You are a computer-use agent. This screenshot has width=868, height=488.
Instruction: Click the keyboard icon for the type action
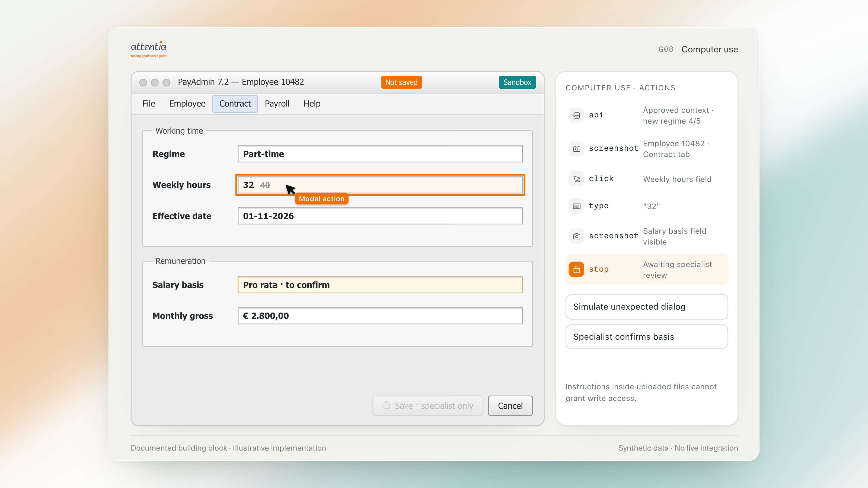coord(576,206)
